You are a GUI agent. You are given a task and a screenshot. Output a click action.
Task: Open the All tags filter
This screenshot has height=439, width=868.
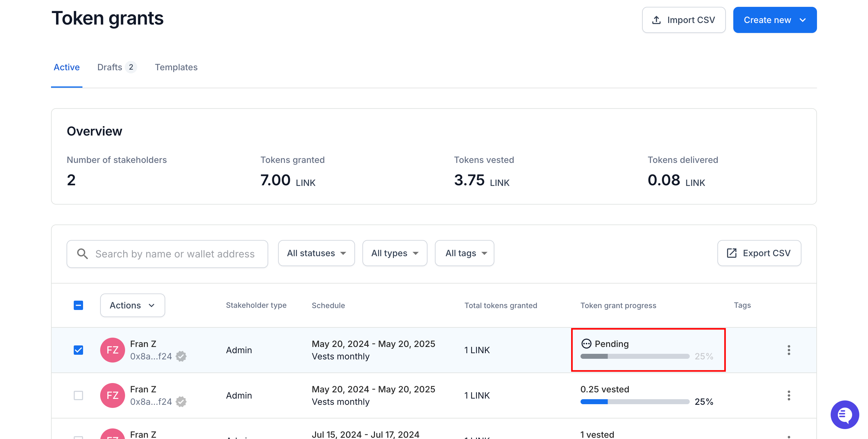(464, 253)
